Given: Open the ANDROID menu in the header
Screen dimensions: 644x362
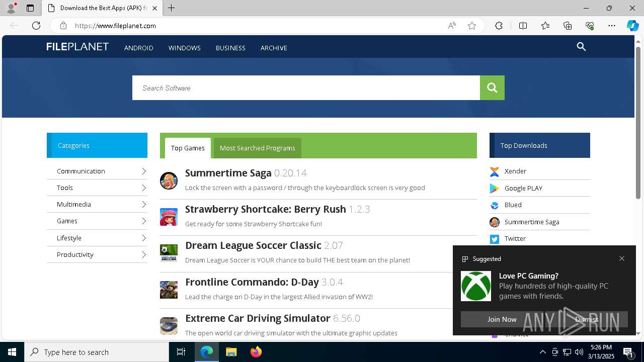Looking at the screenshot, I should [139, 48].
